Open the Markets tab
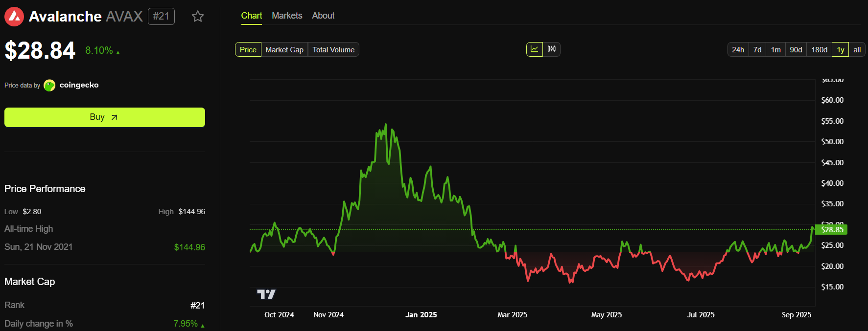 (x=287, y=16)
